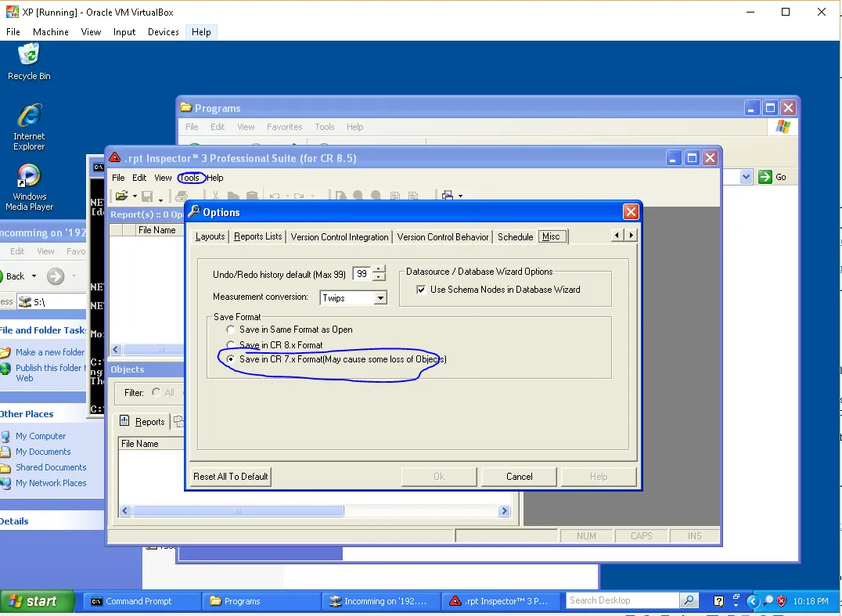Screen dimensions: 842x616
Task: Open the Edit menu in rpt Inspector
Action: (x=139, y=178)
